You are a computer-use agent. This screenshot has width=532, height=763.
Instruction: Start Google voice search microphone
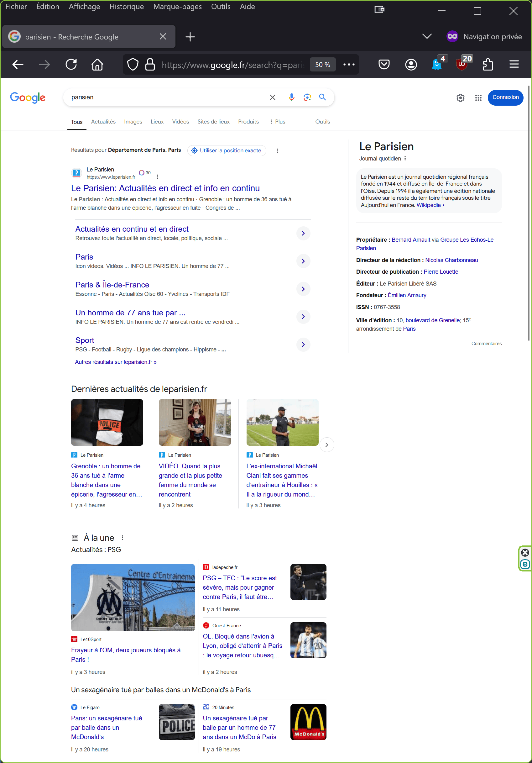click(x=291, y=97)
